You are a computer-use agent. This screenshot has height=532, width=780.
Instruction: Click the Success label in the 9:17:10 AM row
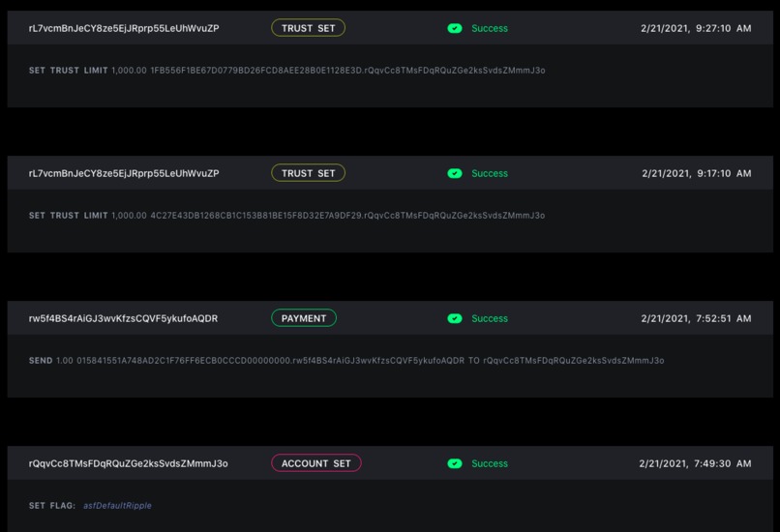490,173
